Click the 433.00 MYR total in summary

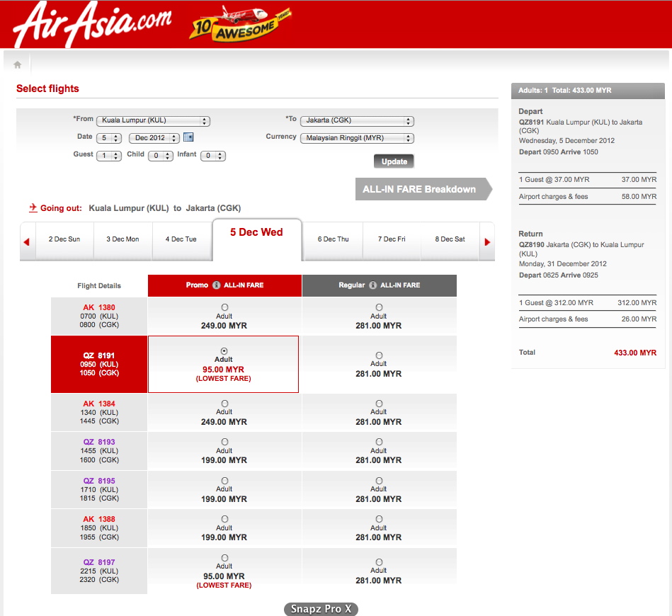click(x=635, y=353)
